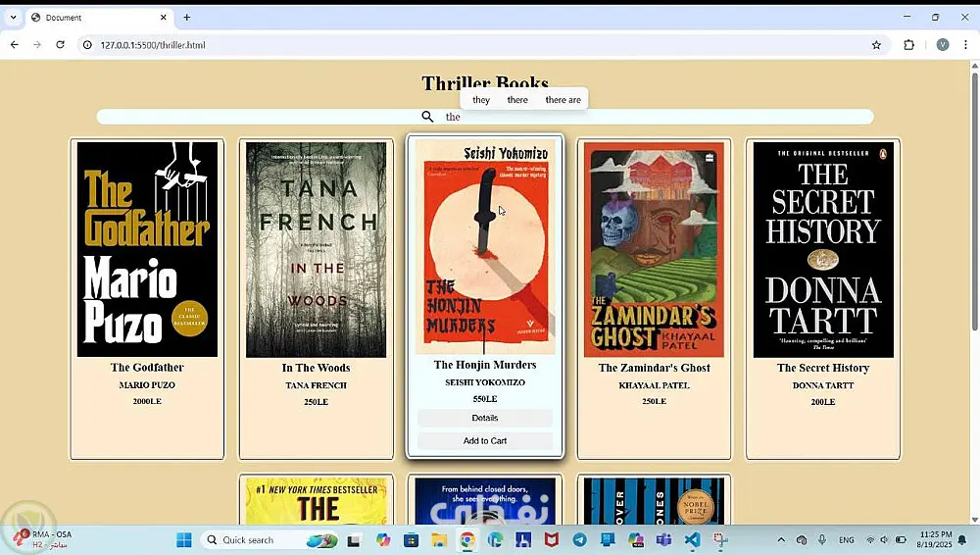
Task: Click 'MARIO PUZO' author text
Action: (x=148, y=384)
